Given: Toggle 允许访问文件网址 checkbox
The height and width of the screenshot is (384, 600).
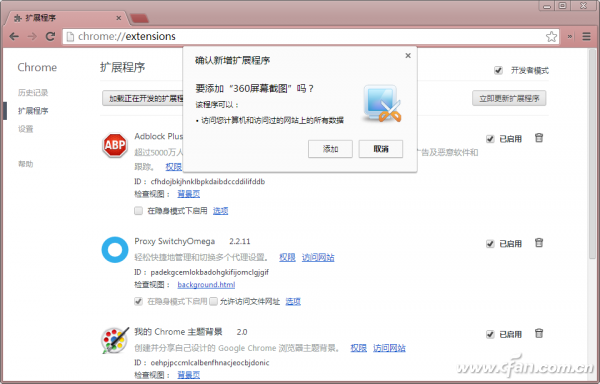Looking at the screenshot, I should 214,301.
